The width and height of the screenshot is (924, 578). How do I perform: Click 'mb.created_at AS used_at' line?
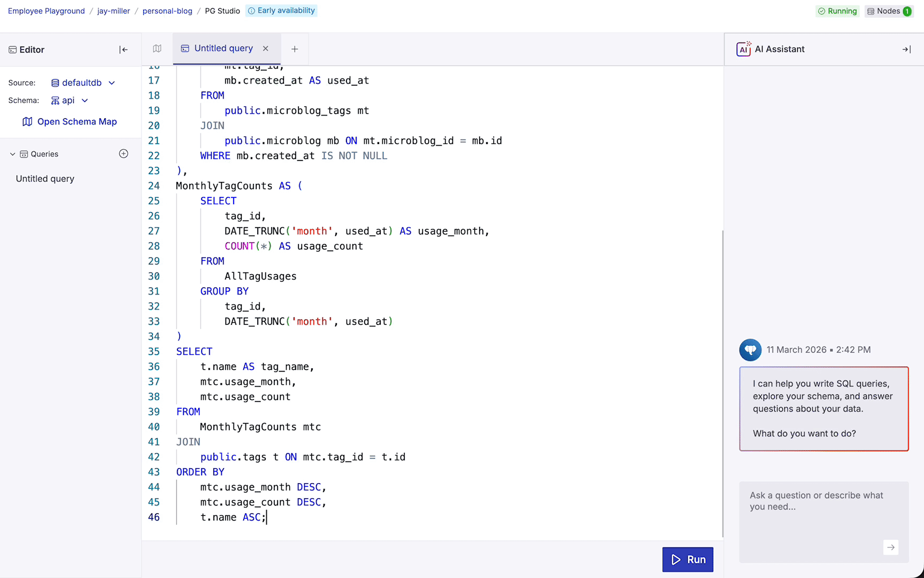coord(297,80)
